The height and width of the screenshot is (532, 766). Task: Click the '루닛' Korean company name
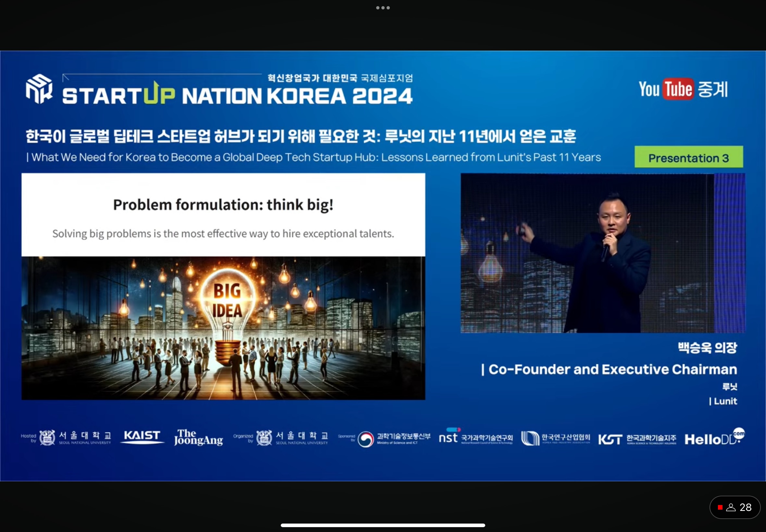click(730, 387)
